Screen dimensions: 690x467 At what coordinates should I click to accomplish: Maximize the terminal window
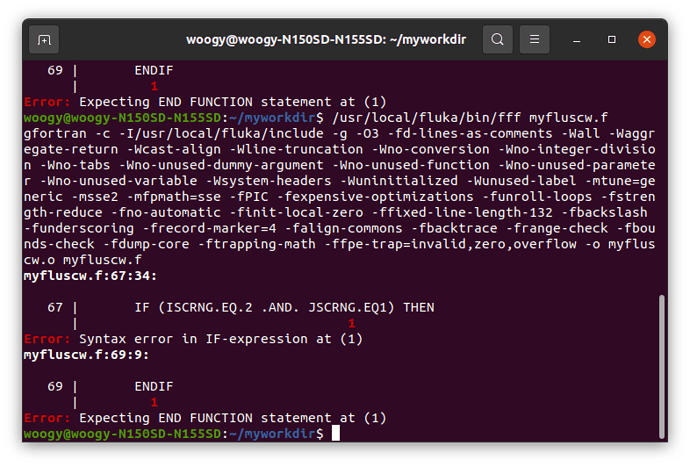point(612,40)
